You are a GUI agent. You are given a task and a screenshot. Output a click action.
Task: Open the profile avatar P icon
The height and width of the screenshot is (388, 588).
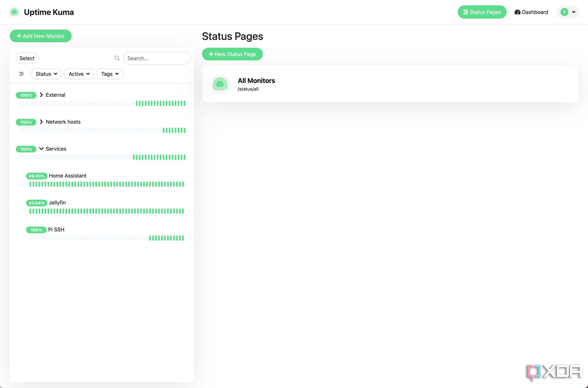(x=564, y=12)
